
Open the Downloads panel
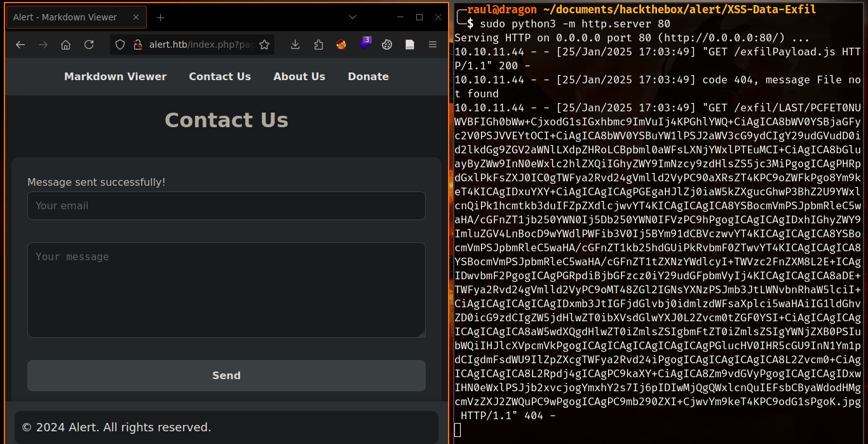click(x=295, y=45)
